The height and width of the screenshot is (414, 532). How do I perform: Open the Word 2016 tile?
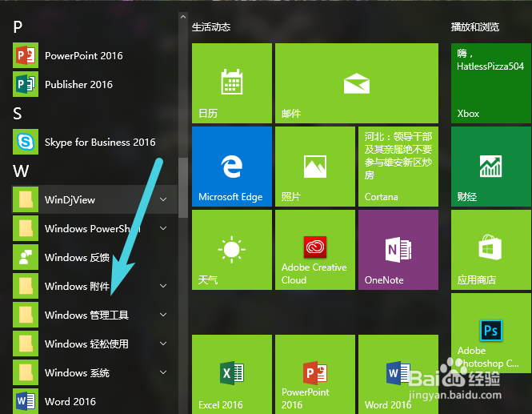(x=398, y=374)
